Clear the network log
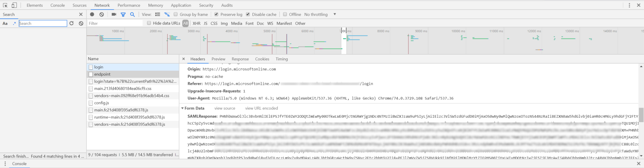 point(102,14)
